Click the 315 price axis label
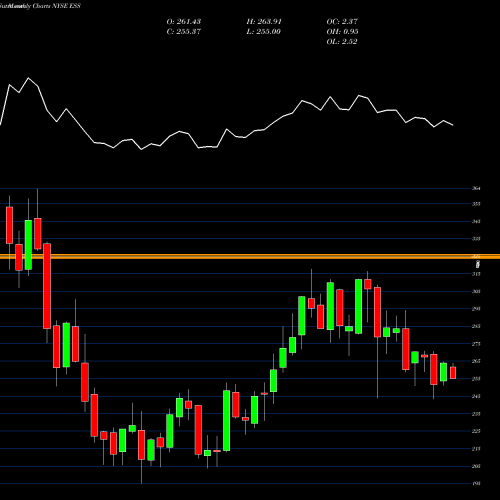500x500 pixels. [476, 274]
